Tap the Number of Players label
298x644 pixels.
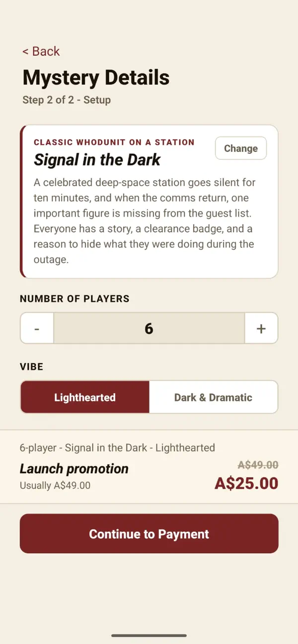pos(74,299)
